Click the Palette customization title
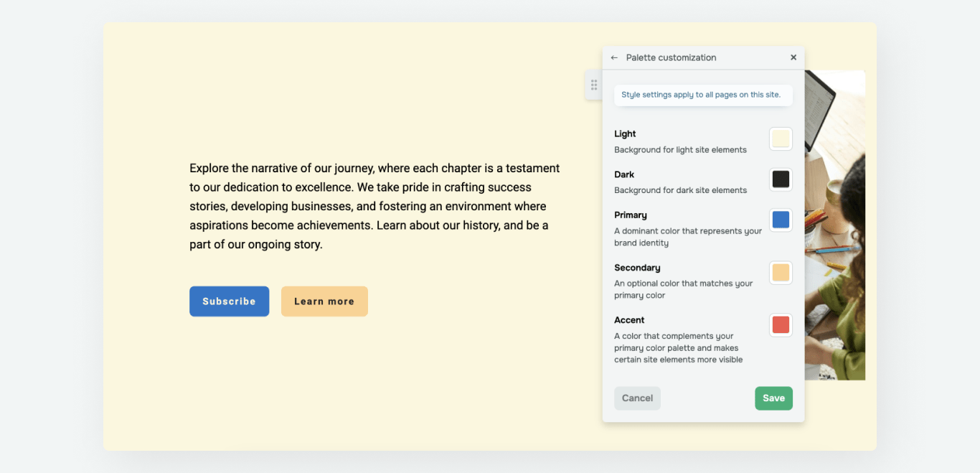Screen dimensions: 980x473 tap(671, 57)
